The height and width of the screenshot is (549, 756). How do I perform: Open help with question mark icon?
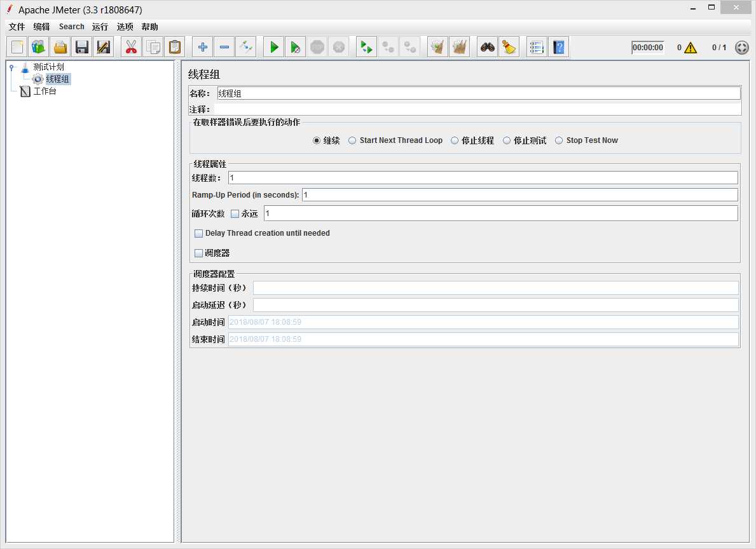[558, 47]
